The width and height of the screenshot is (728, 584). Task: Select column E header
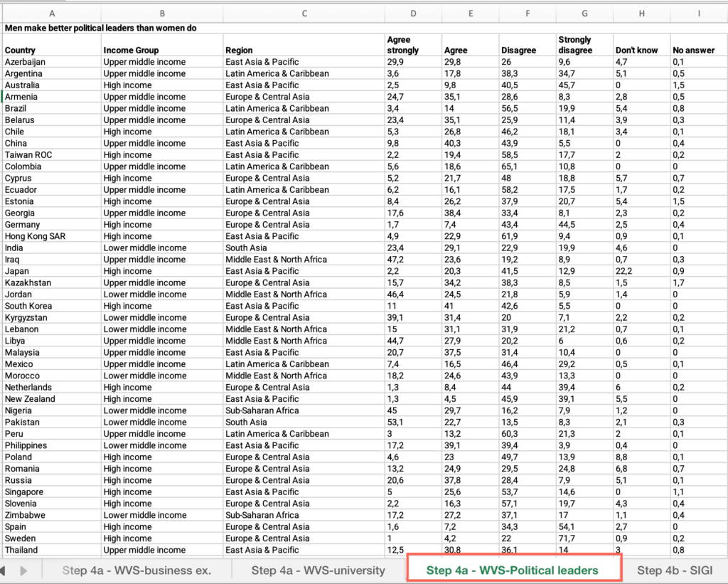471,14
